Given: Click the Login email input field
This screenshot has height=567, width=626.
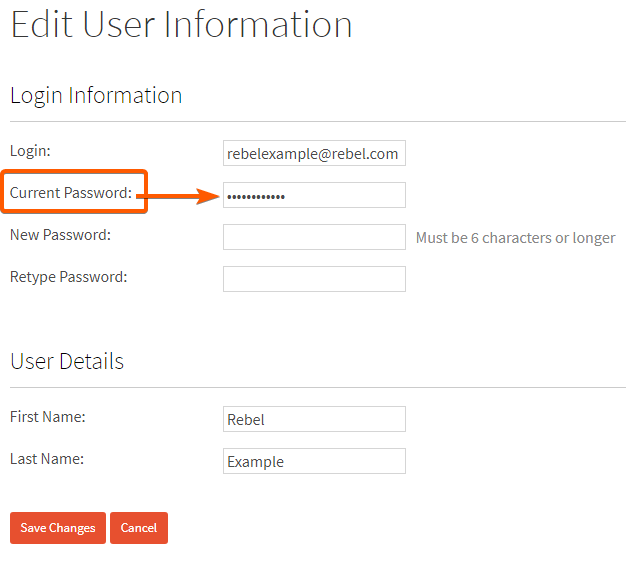Looking at the screenshot, I should pyautogui.click(x=314, y=153).
